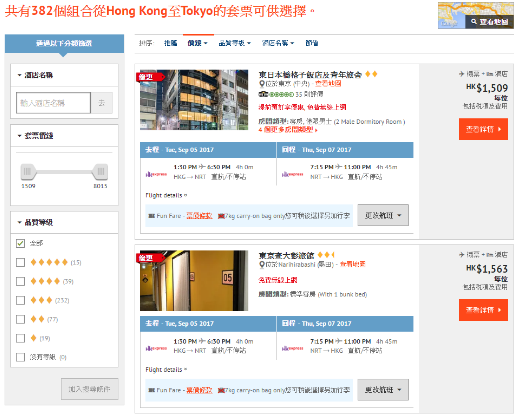Uncheck the 'all' star rating checkbox

20,243
